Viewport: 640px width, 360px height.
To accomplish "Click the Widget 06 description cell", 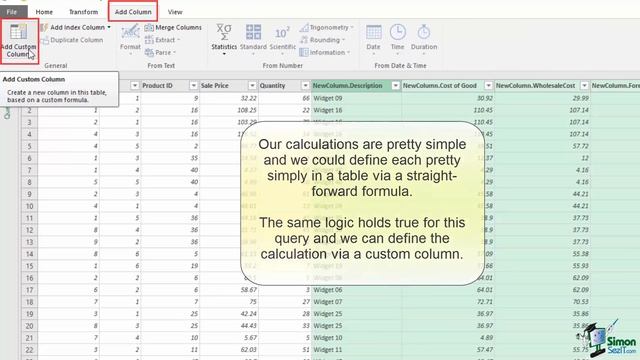I will coord(356,290).
